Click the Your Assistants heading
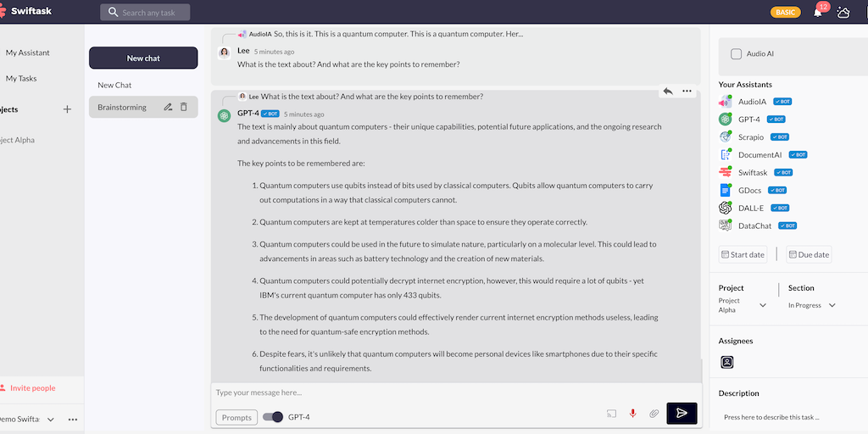 [x=745, y=85]
